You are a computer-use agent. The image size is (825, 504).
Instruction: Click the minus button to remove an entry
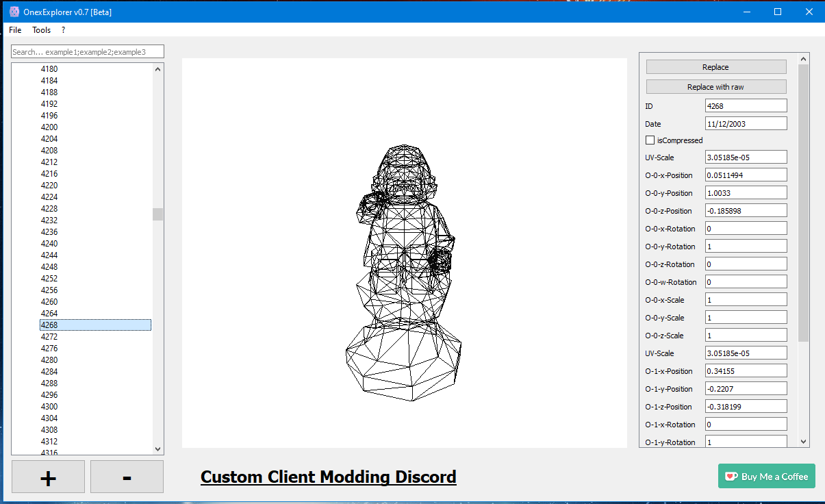pos(127,477)
